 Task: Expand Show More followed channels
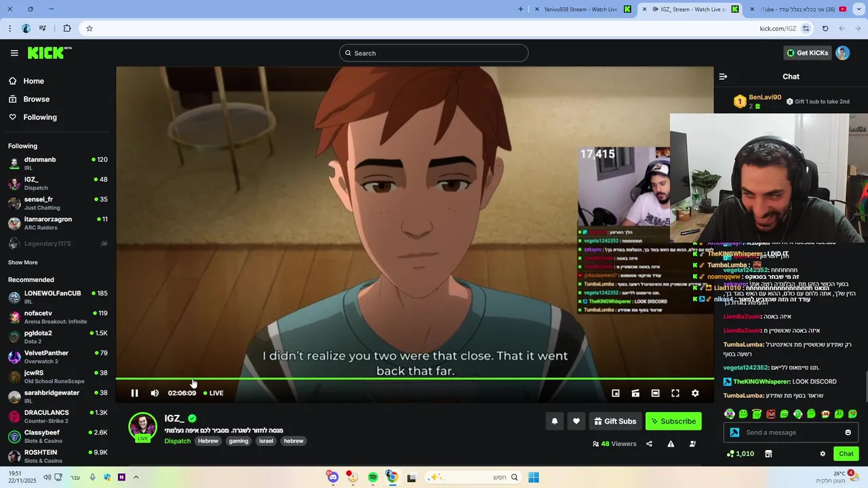tap(23, 262)
